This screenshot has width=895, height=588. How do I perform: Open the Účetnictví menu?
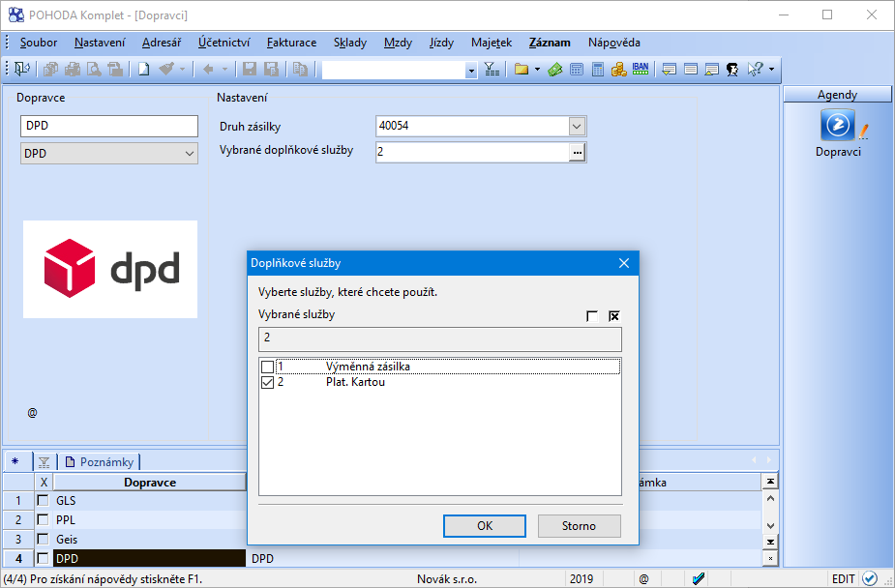(224, 43)
